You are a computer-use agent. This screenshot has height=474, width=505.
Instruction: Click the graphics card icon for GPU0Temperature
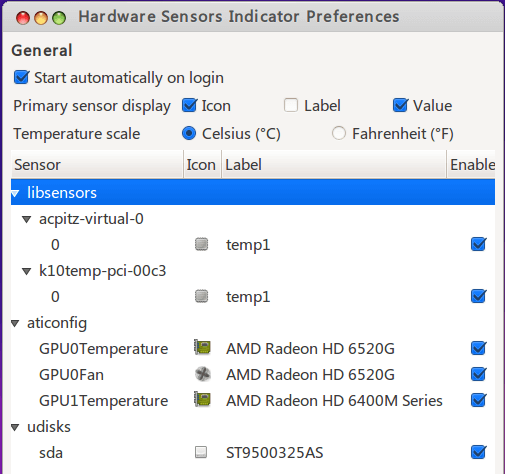click(x=202, y=348)
